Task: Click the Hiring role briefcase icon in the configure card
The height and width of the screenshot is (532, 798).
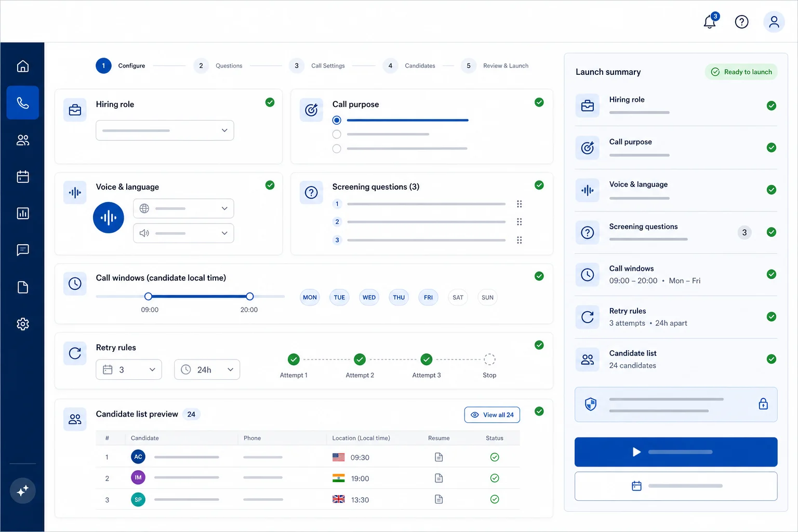Action: tap(75, 110)
